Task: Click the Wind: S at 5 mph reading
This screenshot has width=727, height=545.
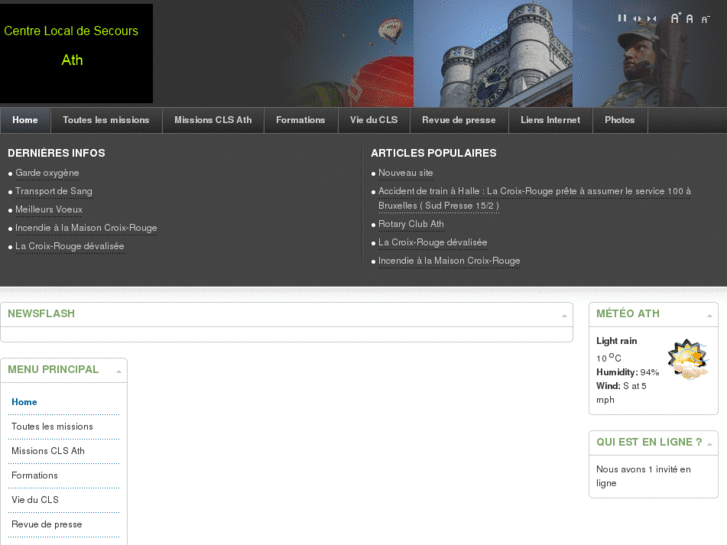Action: click(x=621, y=393)
